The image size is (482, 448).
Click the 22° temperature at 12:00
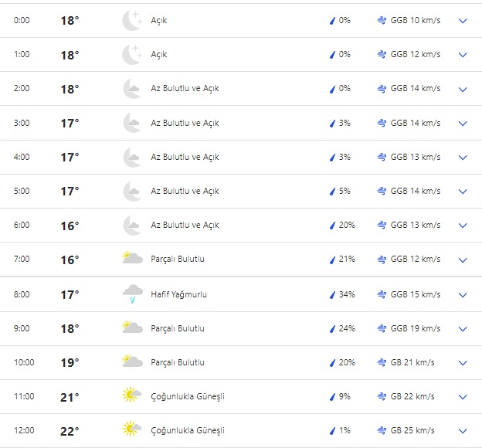click(70, 431)
